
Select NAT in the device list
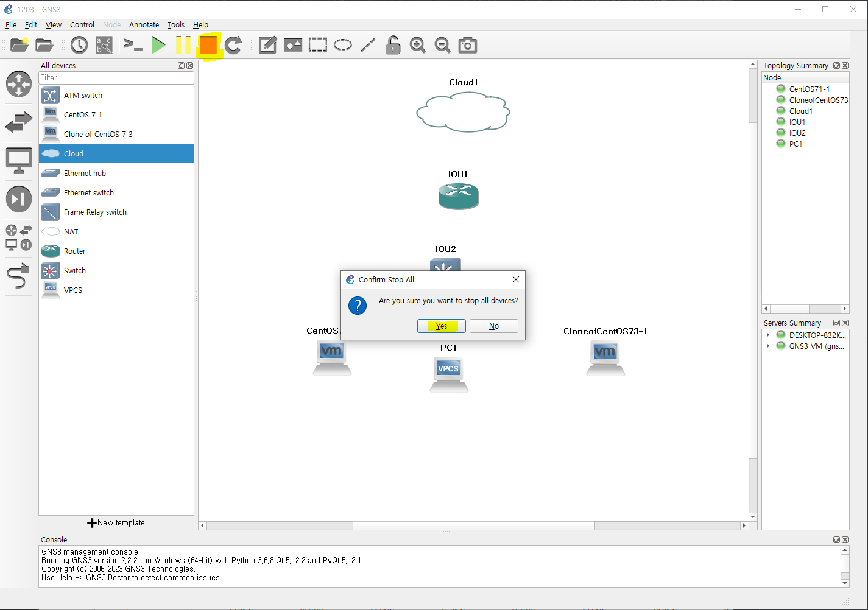point(116,232)
